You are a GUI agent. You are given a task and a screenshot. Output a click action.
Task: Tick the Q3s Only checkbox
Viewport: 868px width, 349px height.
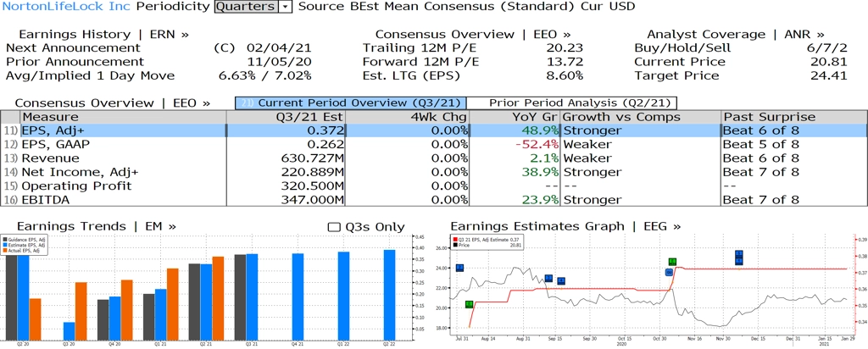(x=334, y=227)
